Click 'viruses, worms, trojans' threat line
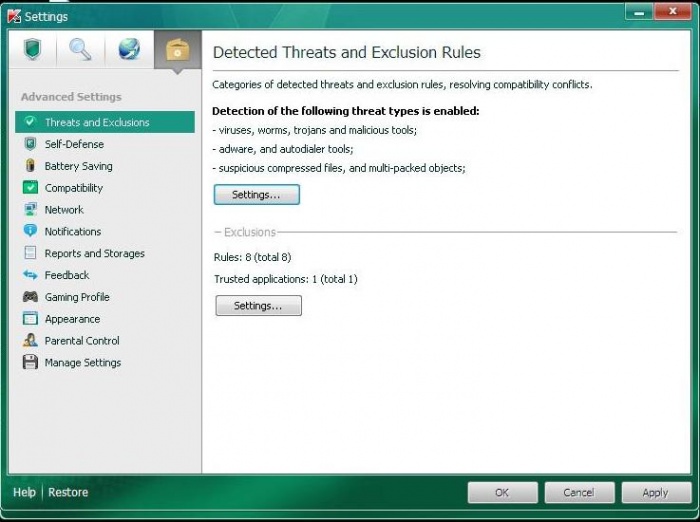700x522 pixels. (315, 130)
